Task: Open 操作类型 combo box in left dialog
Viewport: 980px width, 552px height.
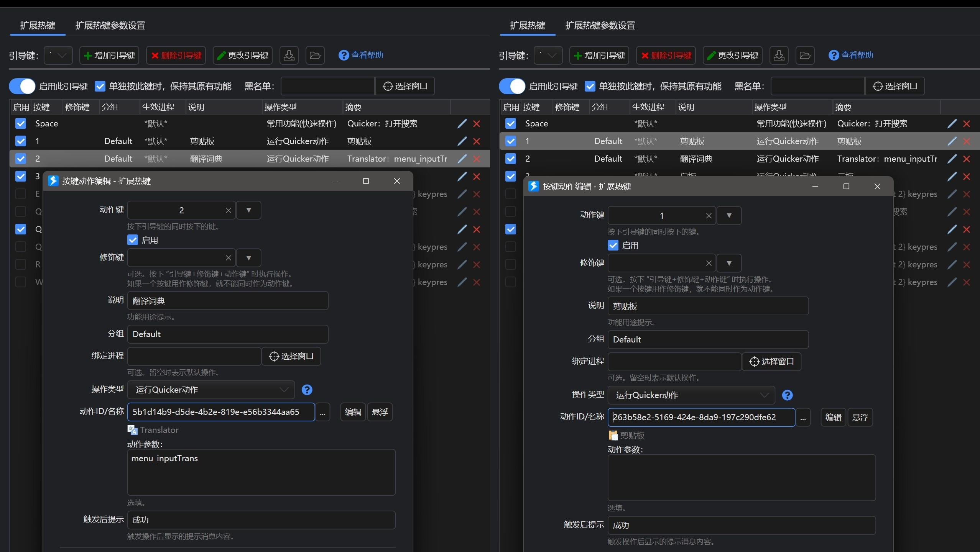Action: 211,390
